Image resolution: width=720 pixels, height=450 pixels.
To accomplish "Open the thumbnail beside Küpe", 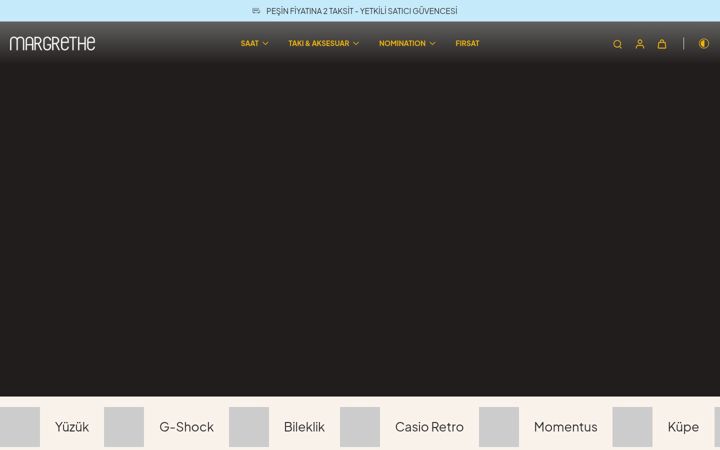I will (x=632, y=427).
